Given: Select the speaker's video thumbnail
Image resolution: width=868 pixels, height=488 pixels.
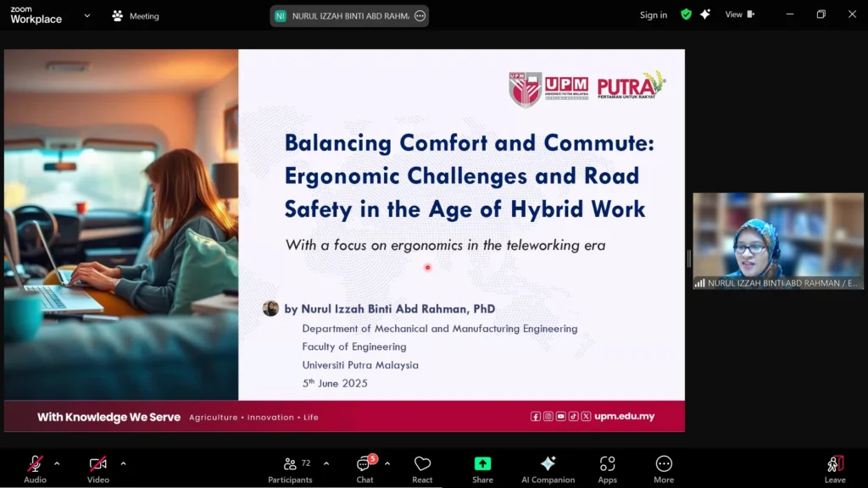Looking at the screenshot, I should coord(778,241).
